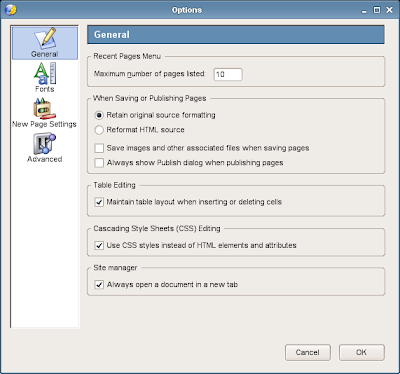Enable Save images and associated files checkbox
The height and width of the screenshot is (374, 400).
(x=99, y=148)
